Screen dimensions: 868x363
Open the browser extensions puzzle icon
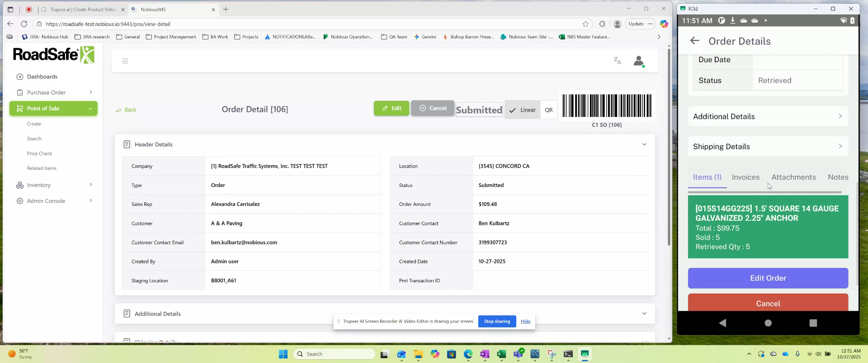pos(602,24)
